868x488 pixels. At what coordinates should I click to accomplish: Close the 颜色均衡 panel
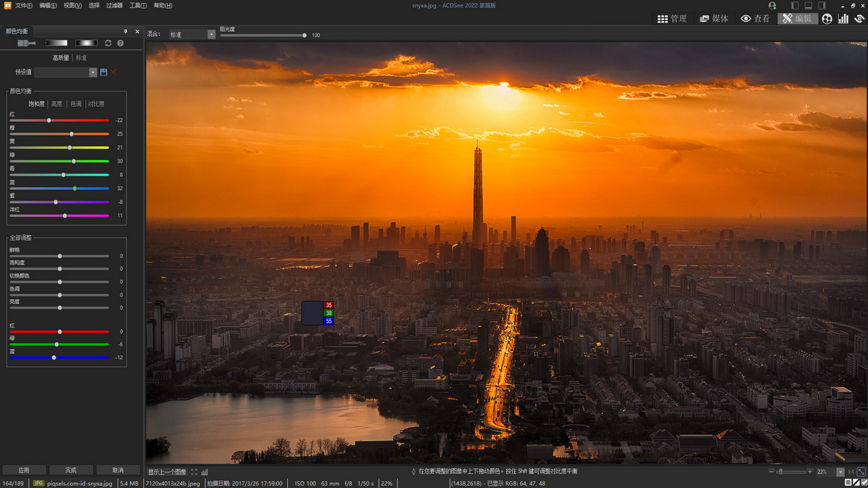[137, 32]
